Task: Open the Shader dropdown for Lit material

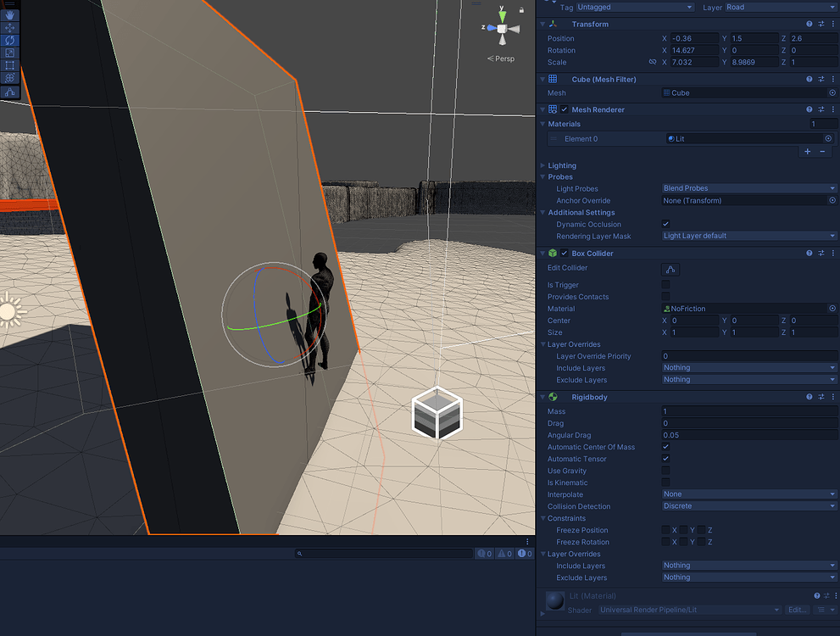Action: click(x=689, y=610)
